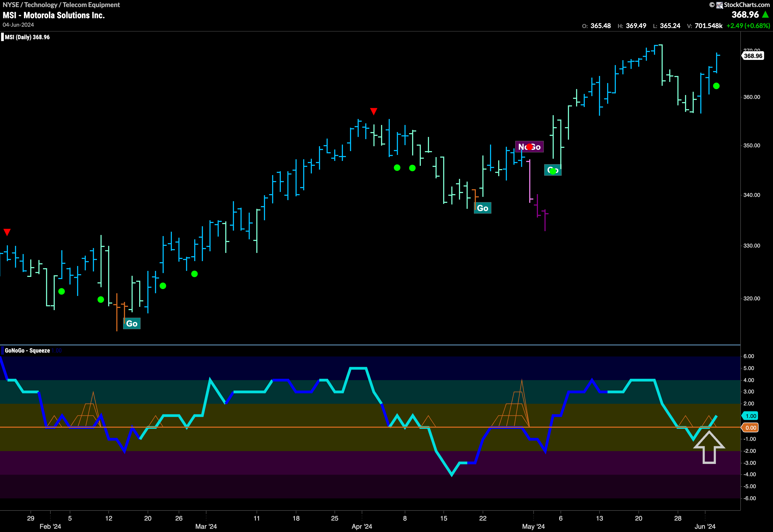
Task: Click the green dot below early February low
Action: click(x=61, y=292)
